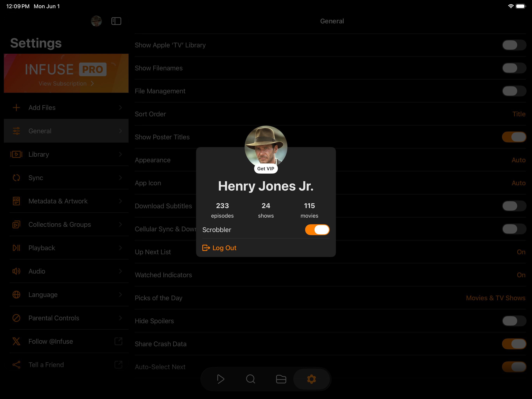Open the files folder tab in bottom bar
This screenshot has width=532, height=399.
coord(281,379)
